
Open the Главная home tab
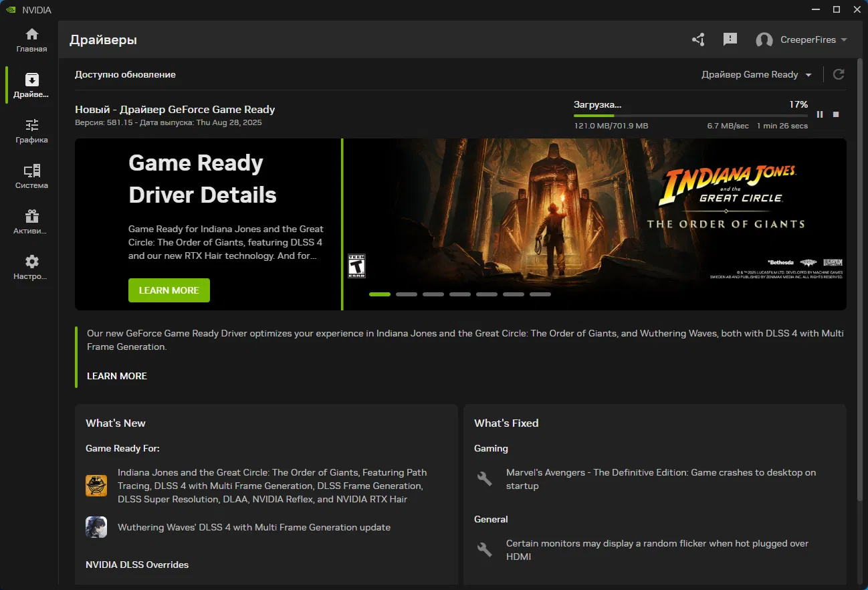coord(31,40)
